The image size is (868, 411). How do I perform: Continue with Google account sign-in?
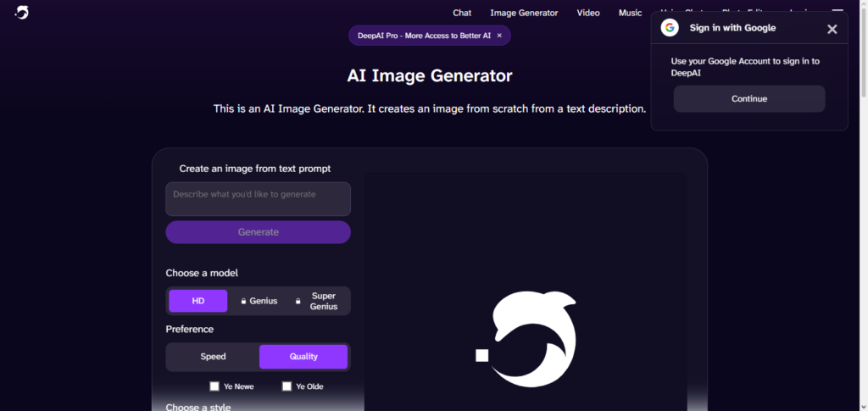(x=749, y=99)
